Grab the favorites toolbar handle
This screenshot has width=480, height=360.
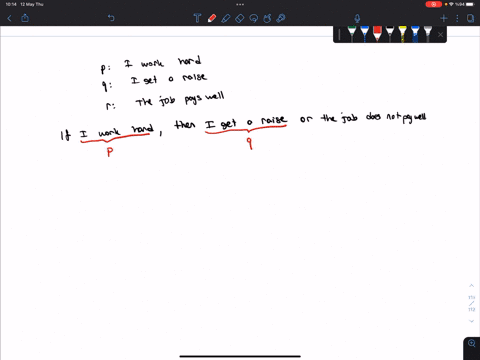(339, 35)
